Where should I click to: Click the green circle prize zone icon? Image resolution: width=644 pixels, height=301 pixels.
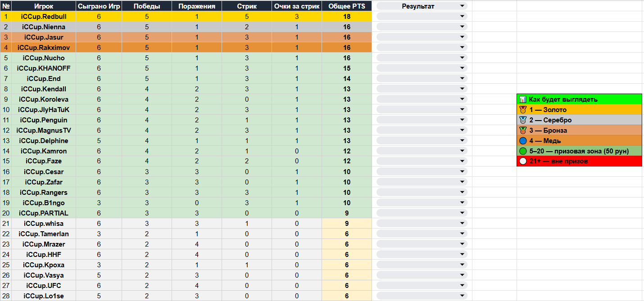(x=522, y=151)
